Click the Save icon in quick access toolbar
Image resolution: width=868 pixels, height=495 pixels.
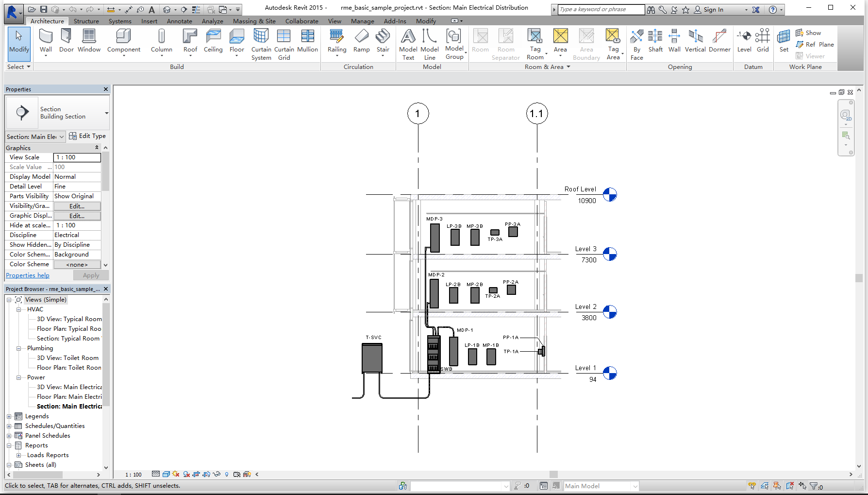click(x=44, y=9)
